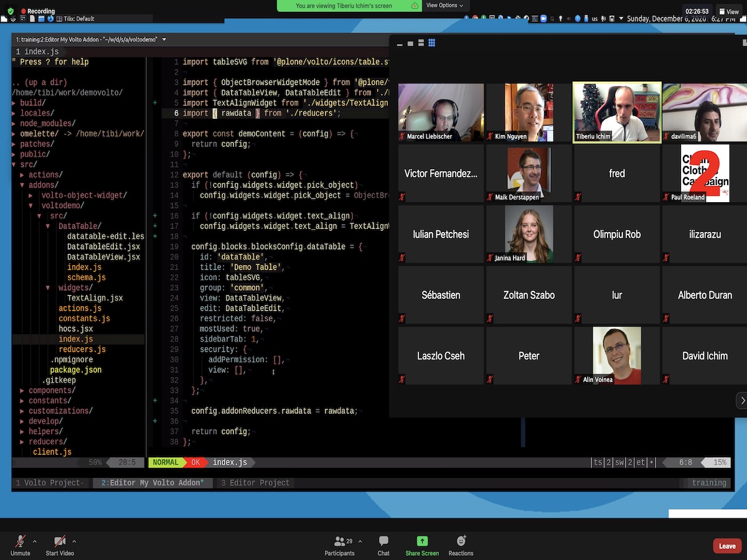
Task: Open TextAlign.jsx in the widgets folder
Action: point(95,298)
